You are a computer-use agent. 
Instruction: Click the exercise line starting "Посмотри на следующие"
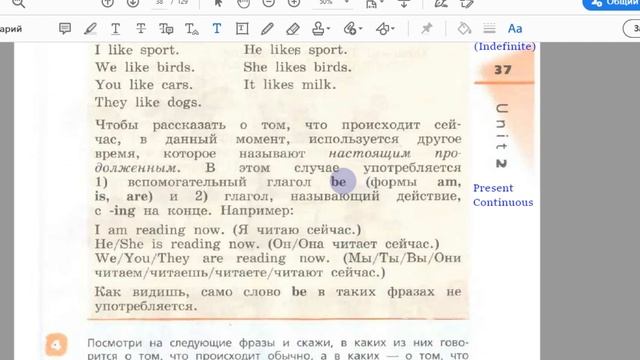[x=278, y=343]
